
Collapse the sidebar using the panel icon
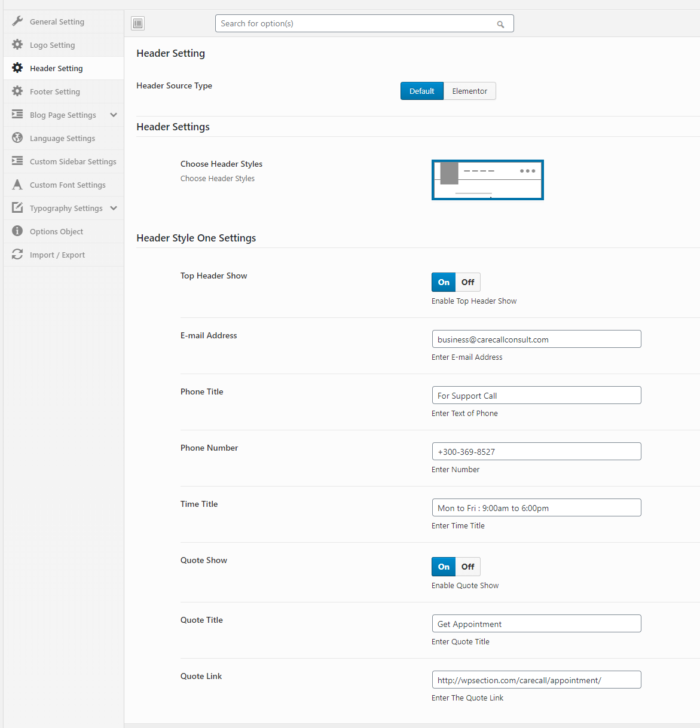[x=137, y=23]
